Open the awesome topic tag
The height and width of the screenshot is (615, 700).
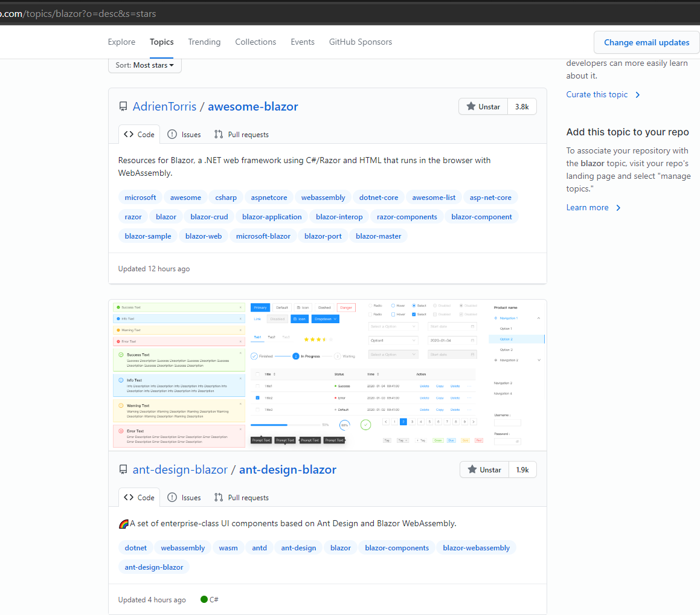tap(185, 198)
